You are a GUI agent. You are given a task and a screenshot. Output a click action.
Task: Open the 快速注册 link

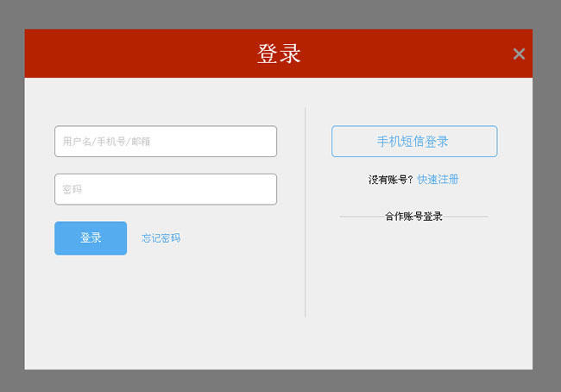pyautogui.click(x=438, y=180)
